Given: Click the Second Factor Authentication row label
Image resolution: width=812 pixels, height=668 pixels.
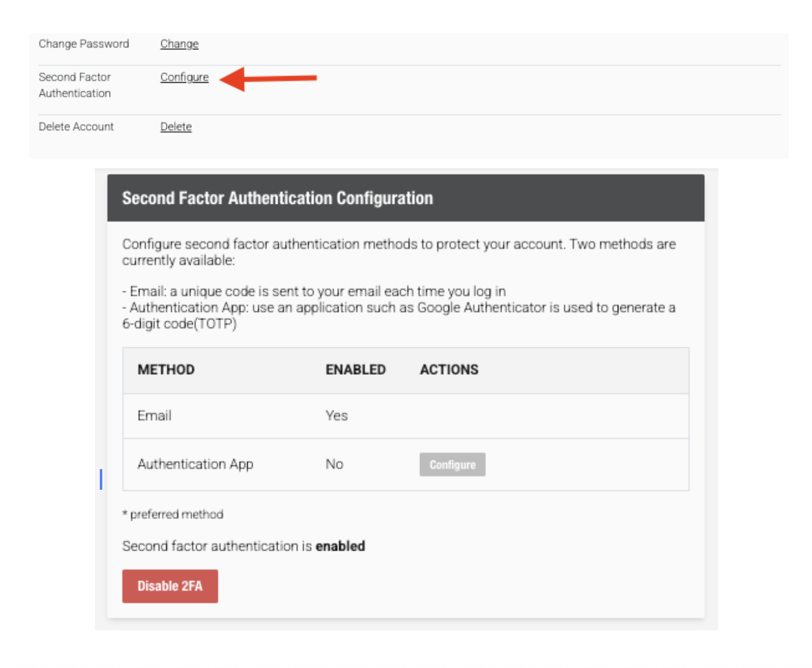Looking at the screenshot, I should pyautogui.click(x=75, y=85).
